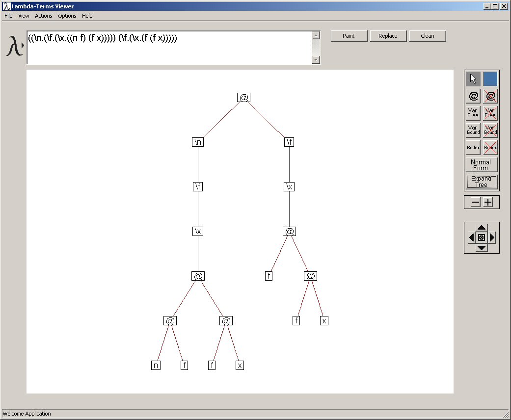The image size is (511, 420).
Task: Open the Options menu
Action: tap(67, 16)
